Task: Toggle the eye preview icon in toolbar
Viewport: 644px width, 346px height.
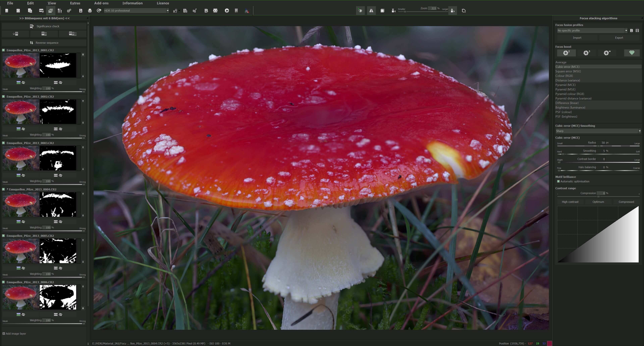Action: pyautogui.click(x=360, y=11)
